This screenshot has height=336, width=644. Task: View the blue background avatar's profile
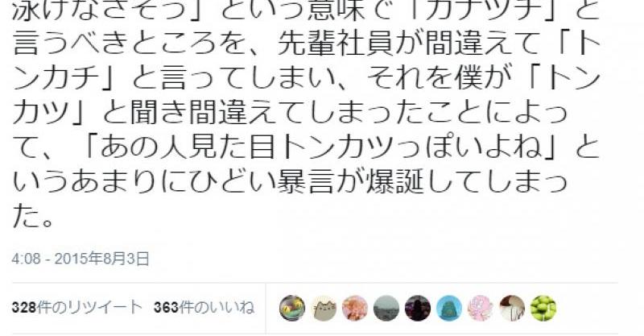pyautogui.click(x=449, y=308)
